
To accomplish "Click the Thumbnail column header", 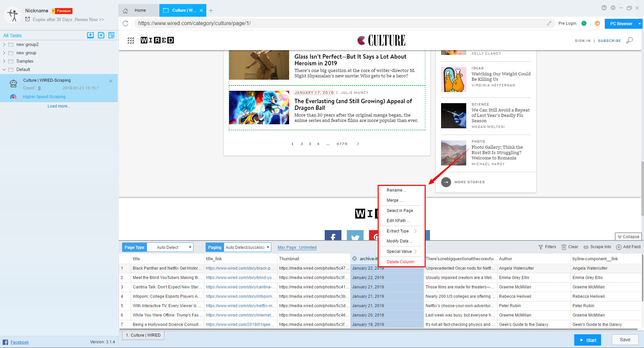I will tap(314, 259).
